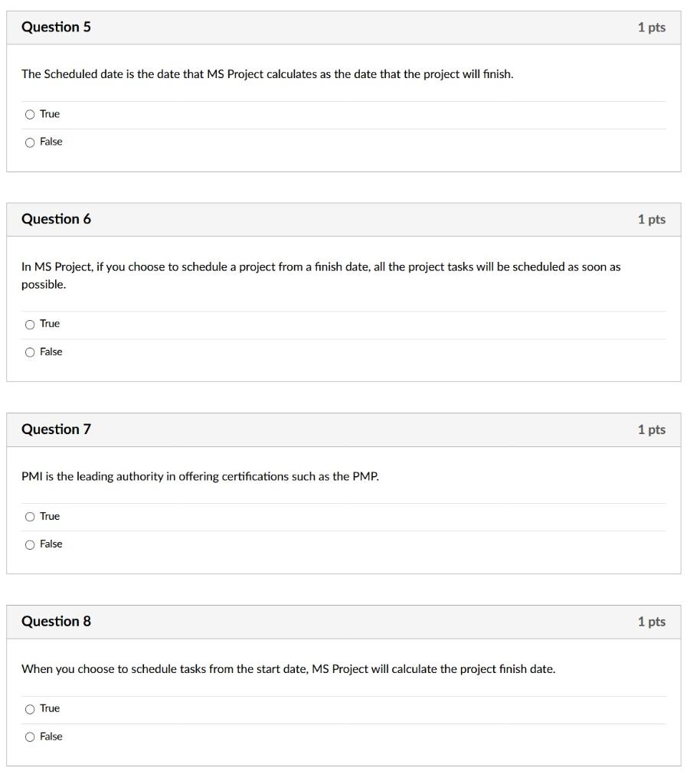Click the 1 pts label on Question 5
Image resolution: width=690 pixels, height=784 pixels.
652,27
